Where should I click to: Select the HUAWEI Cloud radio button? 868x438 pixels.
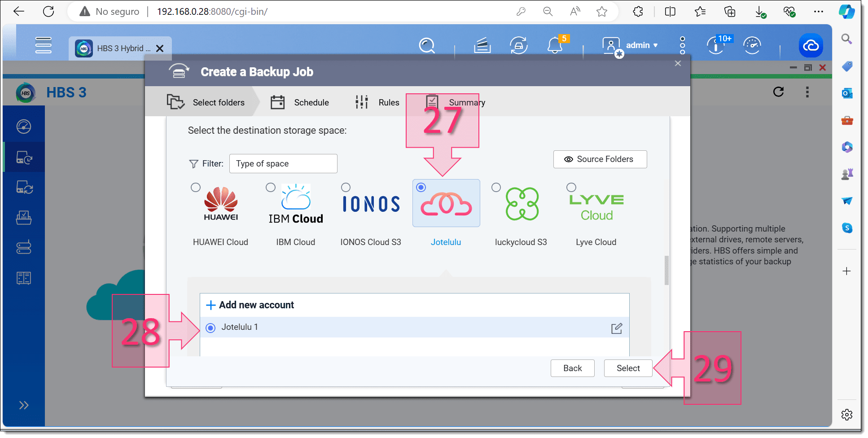(x=196, y=188)
